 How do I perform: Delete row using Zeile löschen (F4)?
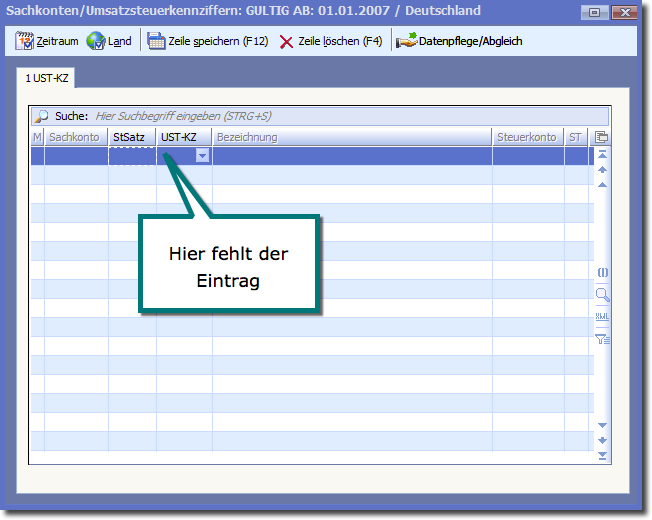(331, 42)
